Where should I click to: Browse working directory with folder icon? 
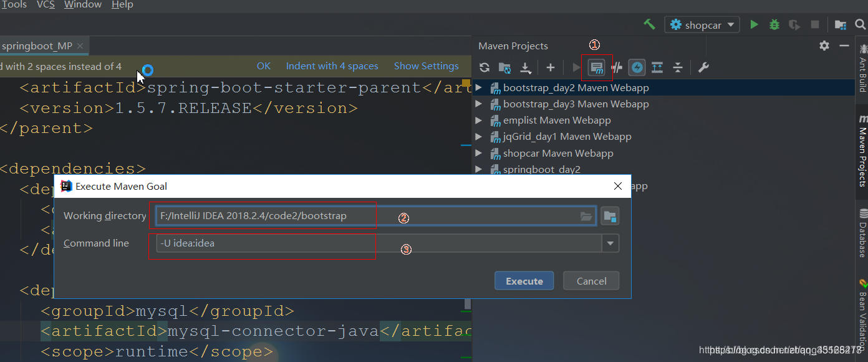click(x=586, y=216)
